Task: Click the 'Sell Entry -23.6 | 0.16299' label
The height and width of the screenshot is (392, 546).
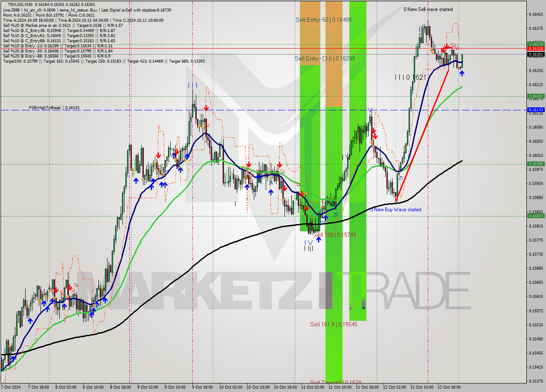Action: [x=325, y=58]
